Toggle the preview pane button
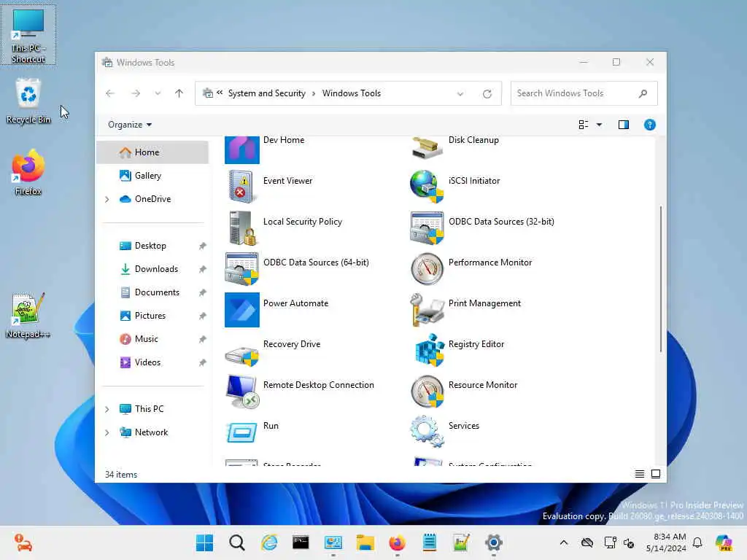Image resolution: width=747 pixels, height=560 pixels. [623, 125]
